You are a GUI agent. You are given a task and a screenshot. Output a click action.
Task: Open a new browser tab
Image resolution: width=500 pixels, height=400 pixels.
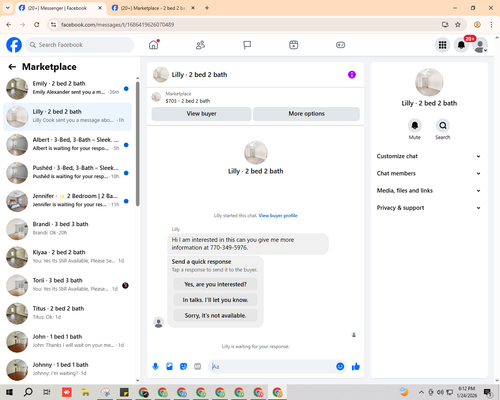[207, 8]
